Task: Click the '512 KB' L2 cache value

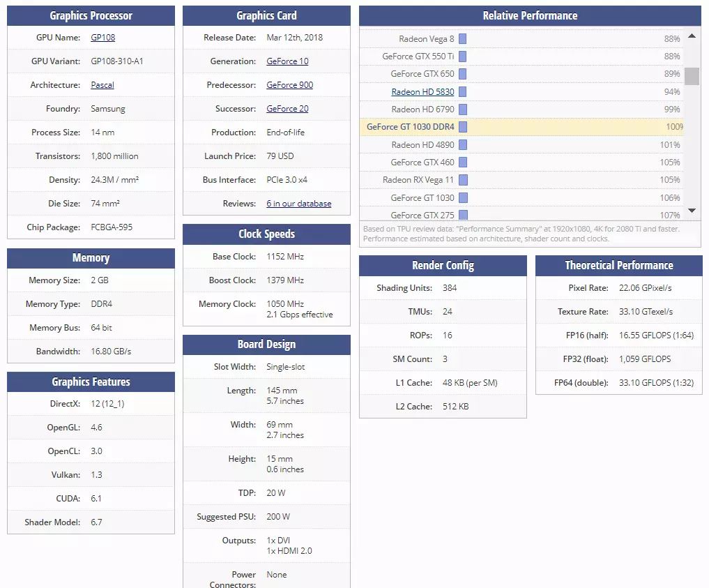Action: [455, 407]
